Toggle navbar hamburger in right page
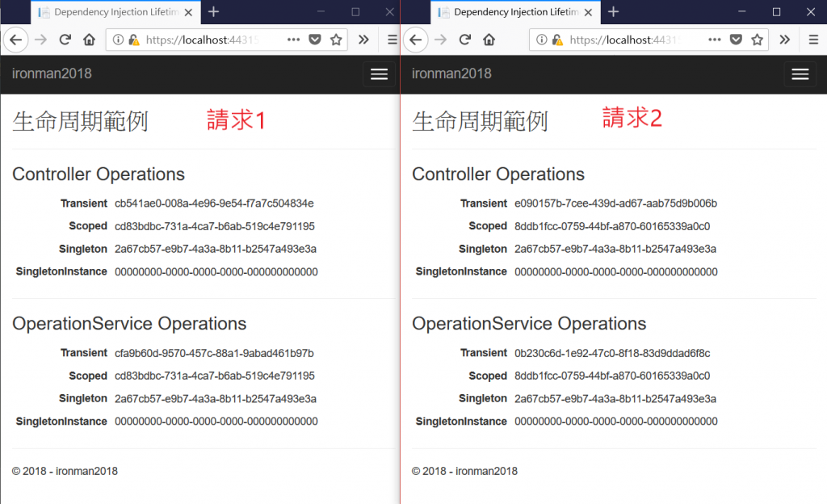Viewport: 827px width, 504px height. point(800,74)
